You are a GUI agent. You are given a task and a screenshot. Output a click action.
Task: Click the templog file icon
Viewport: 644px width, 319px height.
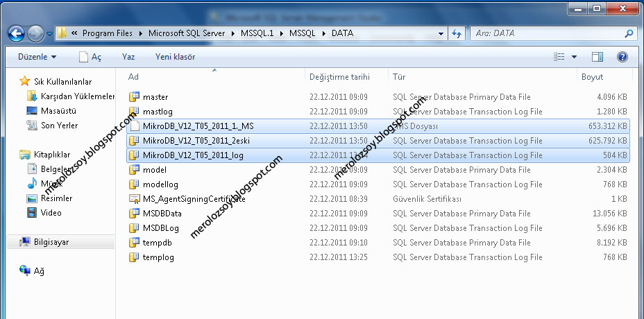(x=134, y=257)
